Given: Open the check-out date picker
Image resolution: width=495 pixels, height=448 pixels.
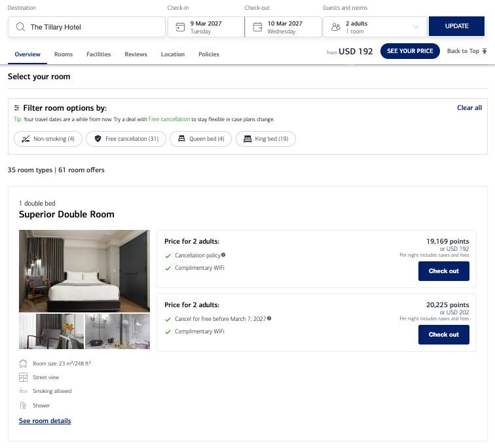Looking at the screenshot, I should [283, 27].
